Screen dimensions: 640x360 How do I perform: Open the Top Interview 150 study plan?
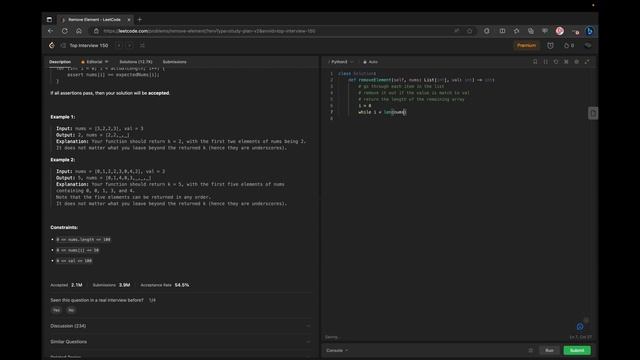click(89, 45)
